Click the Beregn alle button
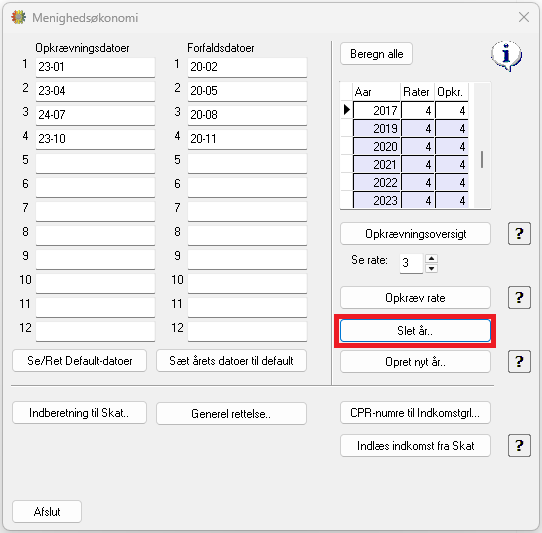Viewport: 542px width, 533px height. click(x=376, y=54)
